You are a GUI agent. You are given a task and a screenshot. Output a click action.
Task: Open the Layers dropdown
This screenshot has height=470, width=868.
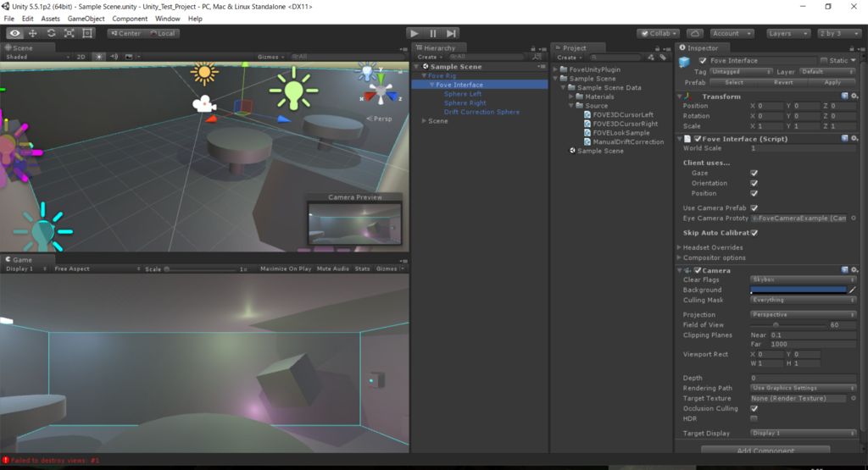click(789, 33)
